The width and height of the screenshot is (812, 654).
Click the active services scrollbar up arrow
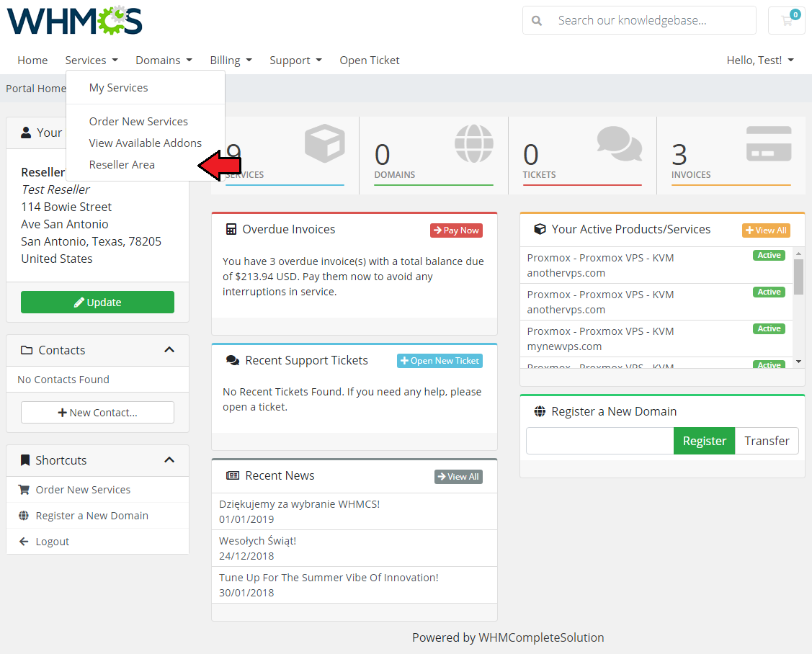tap(798, 254)
